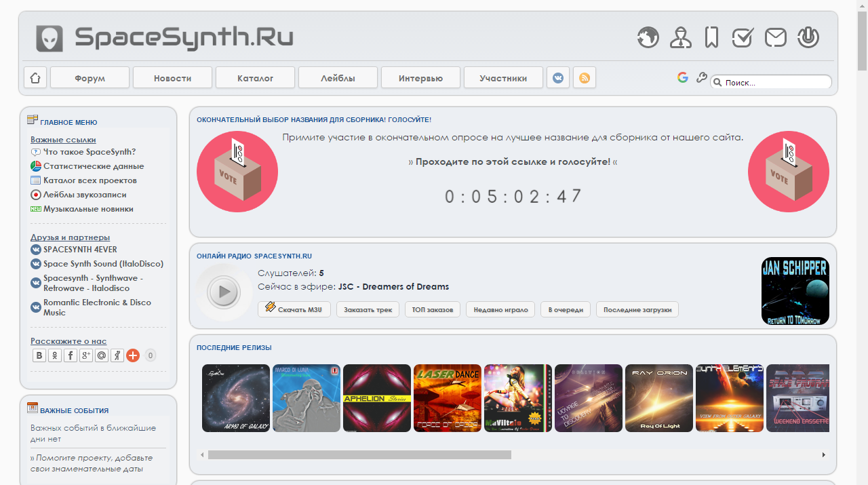Open Aphelion Stories release cover

(x=377, y=398)
